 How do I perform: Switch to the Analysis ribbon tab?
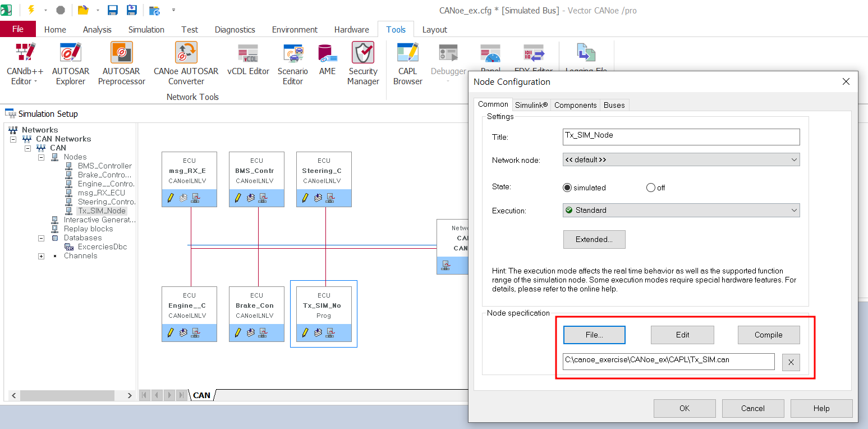(x=97, y=30)
